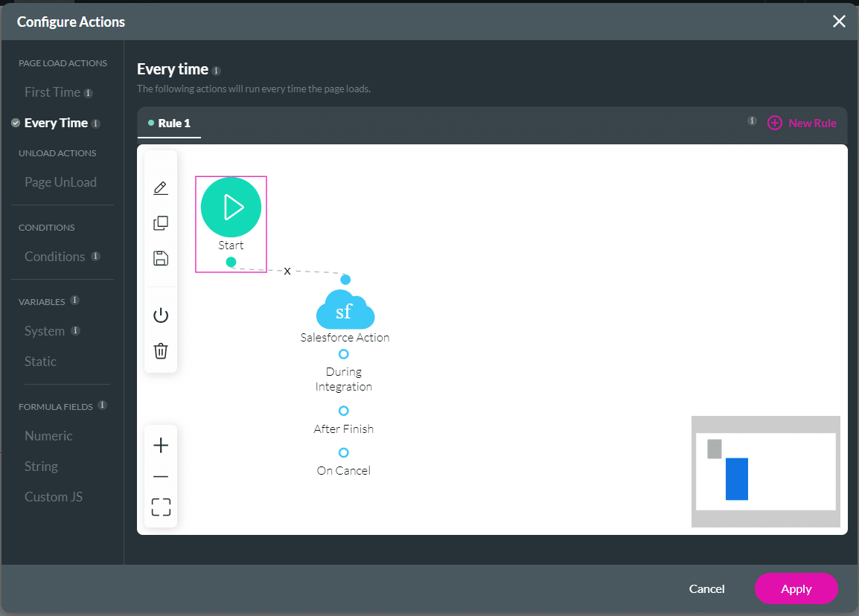The height and width of the screenshot is (616, 859).
Task: Select Custom JS under Formula Fields
Action: pos(53,496)
